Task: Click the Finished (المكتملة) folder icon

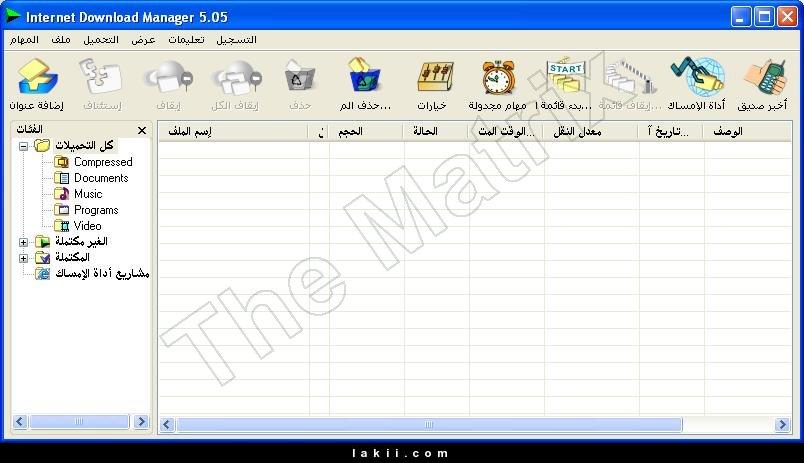Action: click(43, 257)
